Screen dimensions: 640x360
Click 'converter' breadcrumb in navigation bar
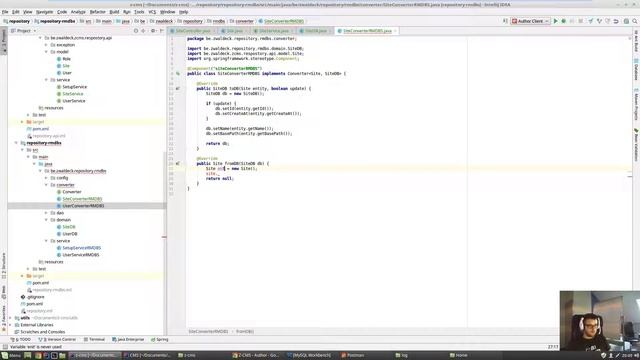(x=244, y=21)
